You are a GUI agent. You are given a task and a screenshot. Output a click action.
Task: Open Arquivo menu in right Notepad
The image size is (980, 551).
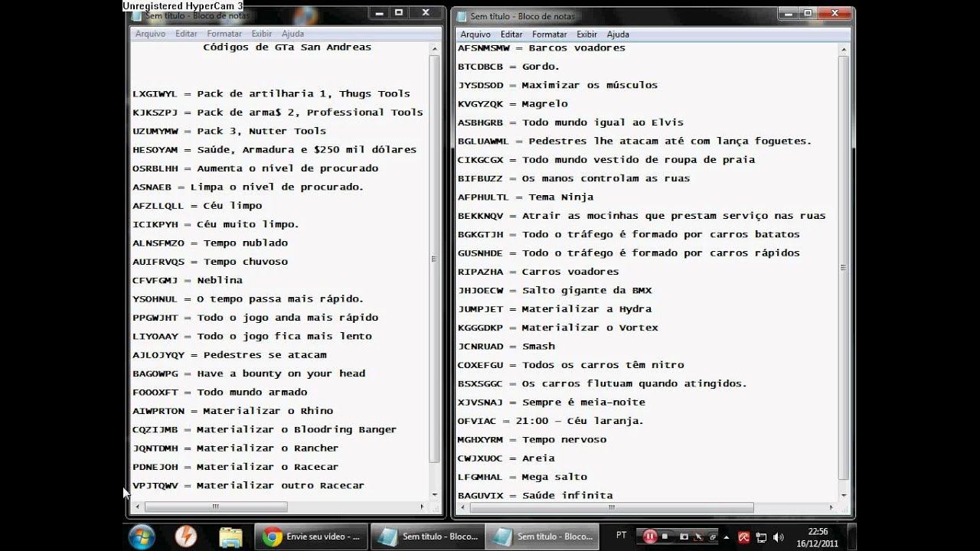[x=475, y=34]
